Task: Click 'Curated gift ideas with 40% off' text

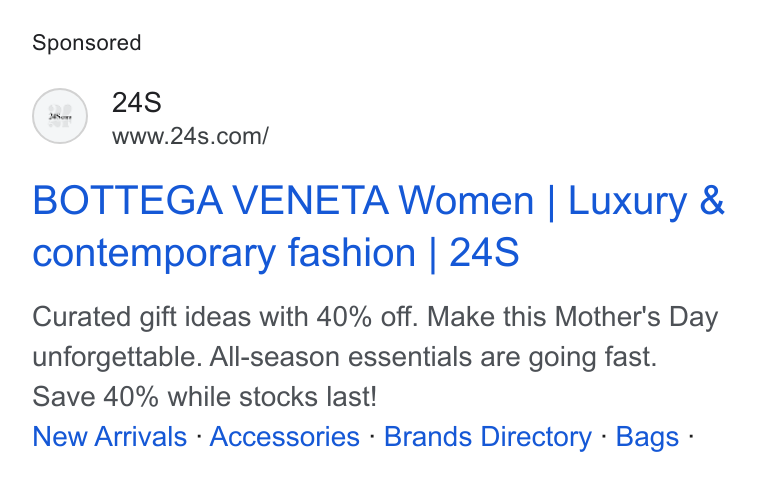Action: (225, 317)
